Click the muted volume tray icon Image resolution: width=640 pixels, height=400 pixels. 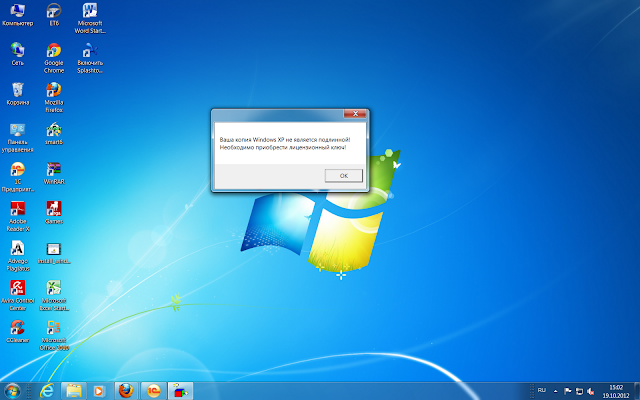click(590, 391)
